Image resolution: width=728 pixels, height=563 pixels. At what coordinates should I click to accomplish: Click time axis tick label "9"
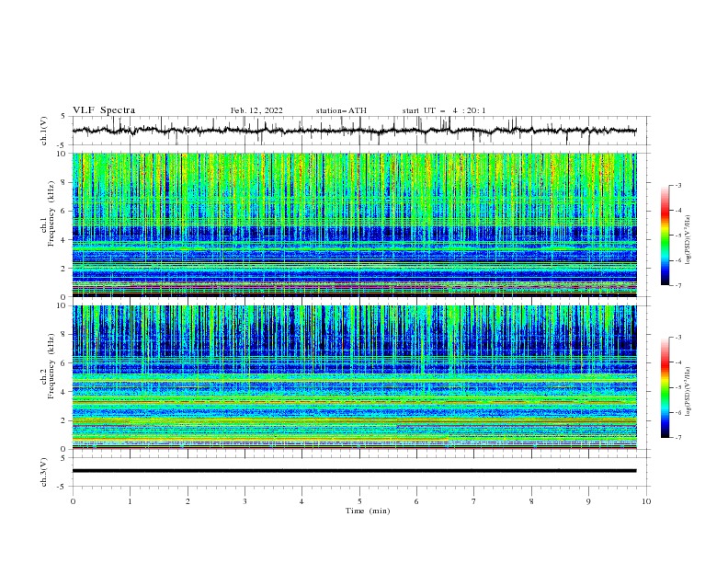tap(588, 501)
